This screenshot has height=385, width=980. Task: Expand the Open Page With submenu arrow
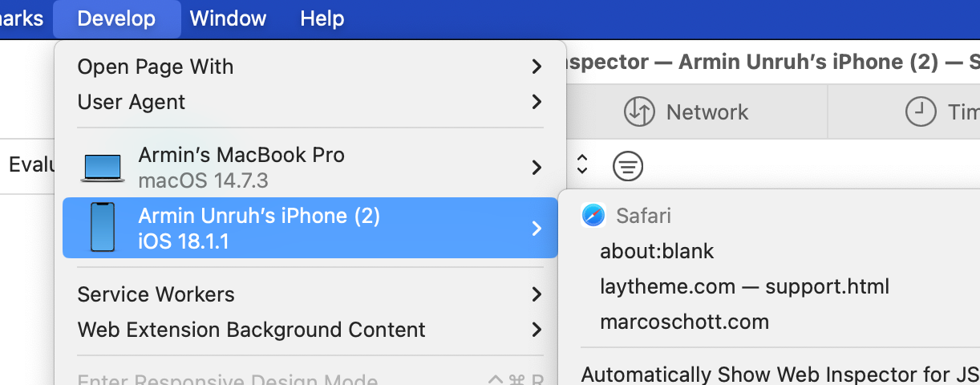[537, 67]
